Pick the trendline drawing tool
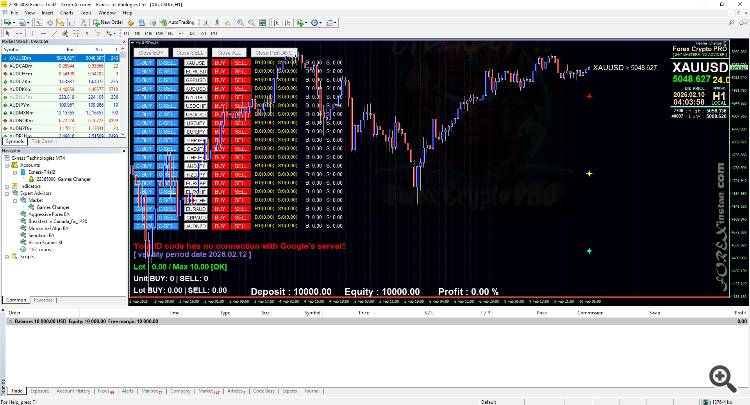The image size is (750, 405). point(54,33)
